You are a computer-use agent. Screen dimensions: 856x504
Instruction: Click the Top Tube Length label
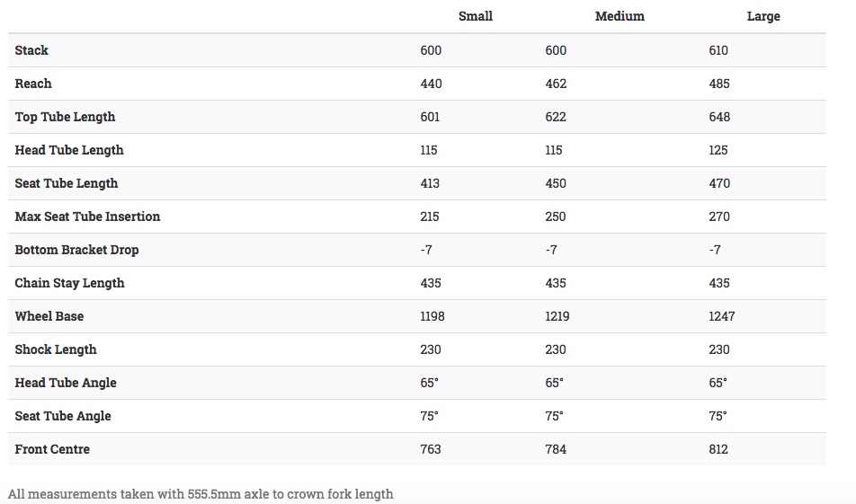tap(65, 117)
